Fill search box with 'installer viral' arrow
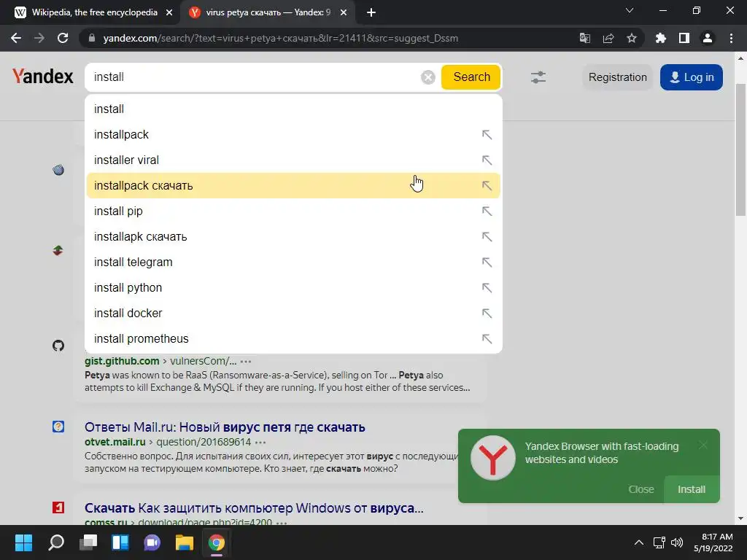Screen dimensions: 747x560 click(x=487, y=160)
